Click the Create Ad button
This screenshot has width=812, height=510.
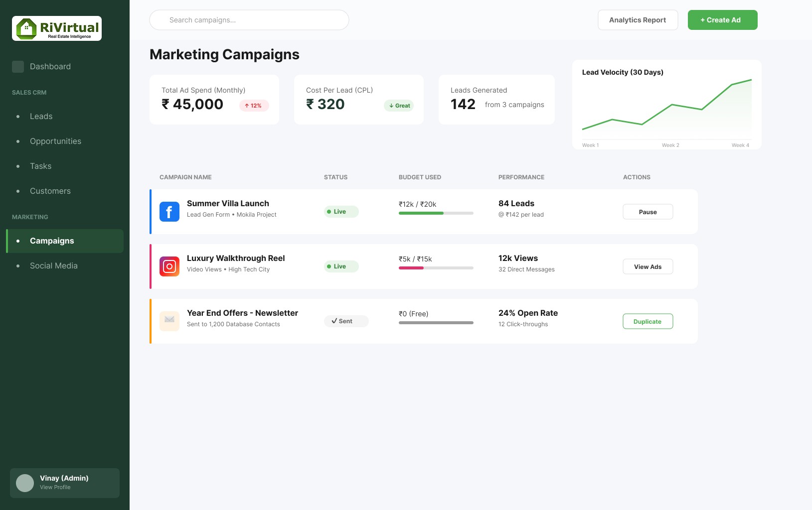723,20
